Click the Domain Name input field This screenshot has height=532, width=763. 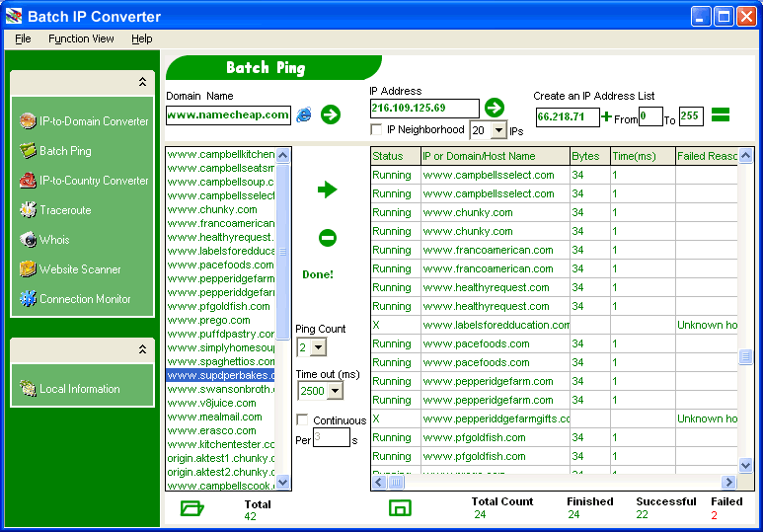pos(228,115)
